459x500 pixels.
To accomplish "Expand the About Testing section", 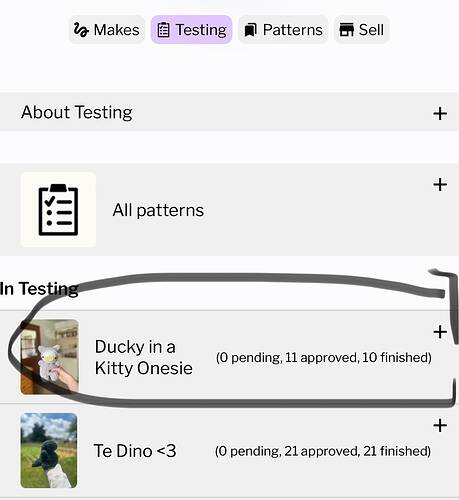I will [440, 114].
